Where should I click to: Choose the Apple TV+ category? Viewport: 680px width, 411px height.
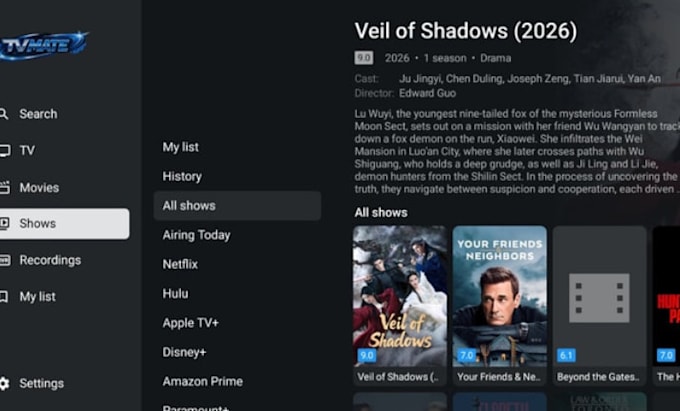[x=190, y=323]
